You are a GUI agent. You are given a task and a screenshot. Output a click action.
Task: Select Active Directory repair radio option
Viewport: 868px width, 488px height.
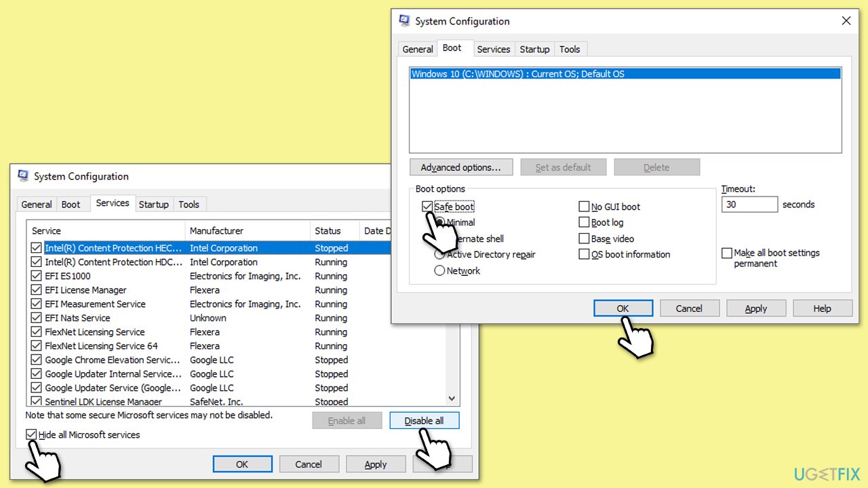tap(439, 255)
